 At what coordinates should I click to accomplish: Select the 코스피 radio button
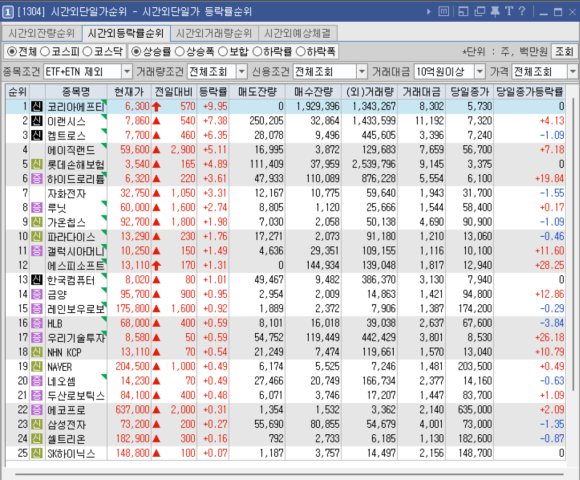click(45, 51)
